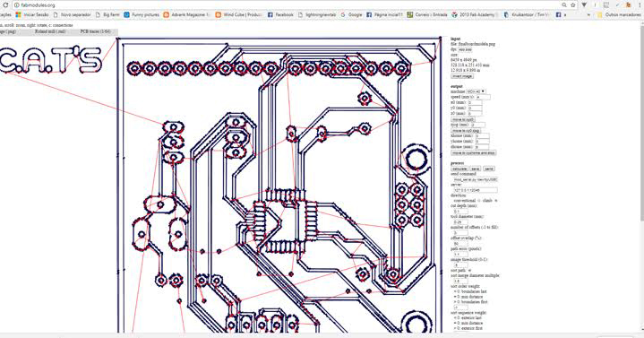Toggle the 'sort path' checkbox
The width and height of the screenshot is (644, 338).
pos(470,271)
